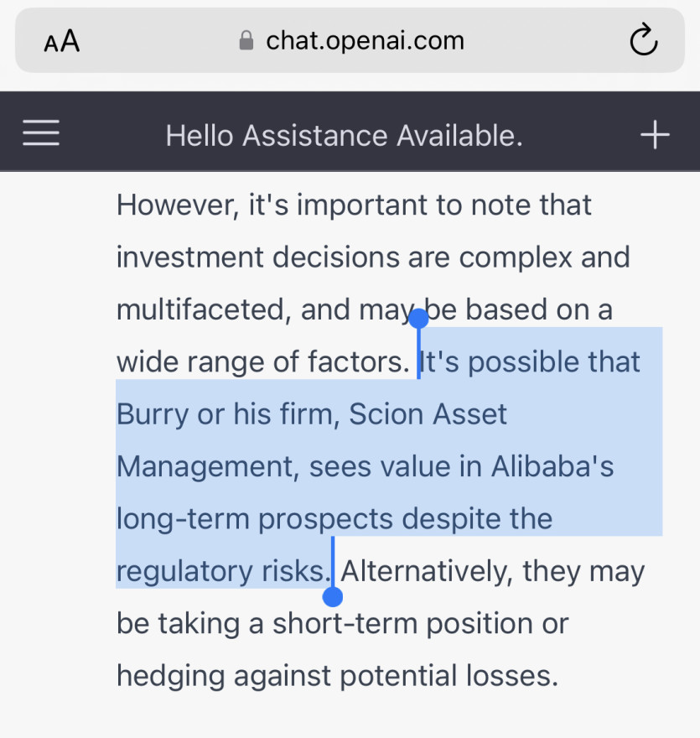This screenshot has height=738, width=700.
Task: Tap the word "regulatory" in highlighted text
Action: pos(179,572)
